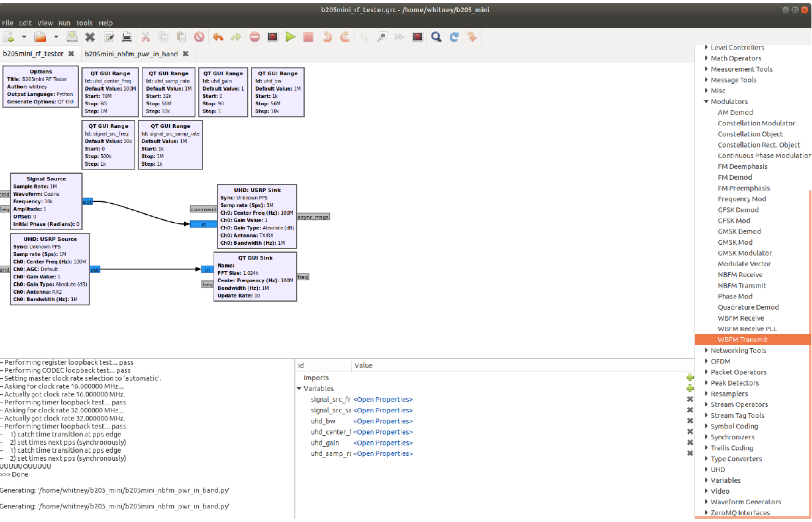The image size is (812, 522).
Task: Click the scissors Cut icon
Action: [x=146, y=37]
